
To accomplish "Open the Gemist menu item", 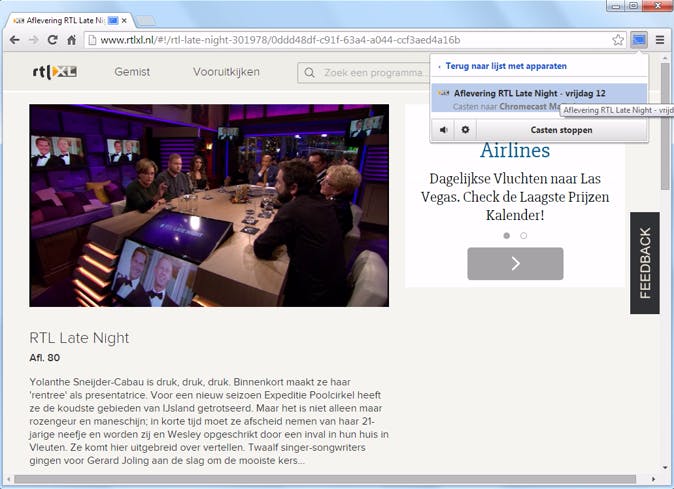I will [x=132, y=72].
